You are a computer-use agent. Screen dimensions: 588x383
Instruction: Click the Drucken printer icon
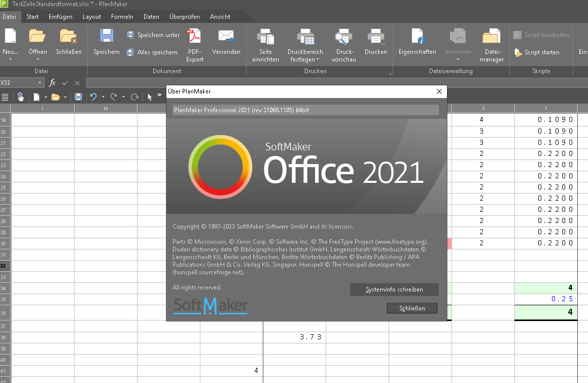point(376,37)
